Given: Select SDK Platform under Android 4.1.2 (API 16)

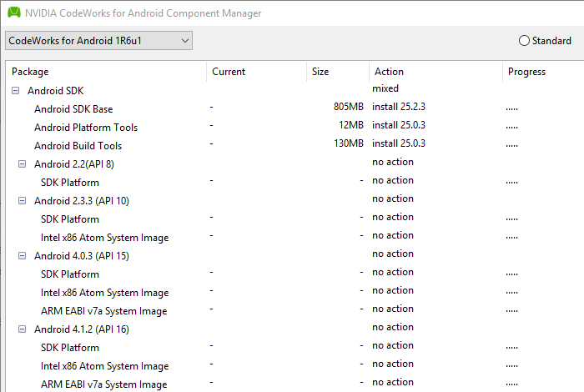Looking at the screenshot, I should tap(69, 347).
